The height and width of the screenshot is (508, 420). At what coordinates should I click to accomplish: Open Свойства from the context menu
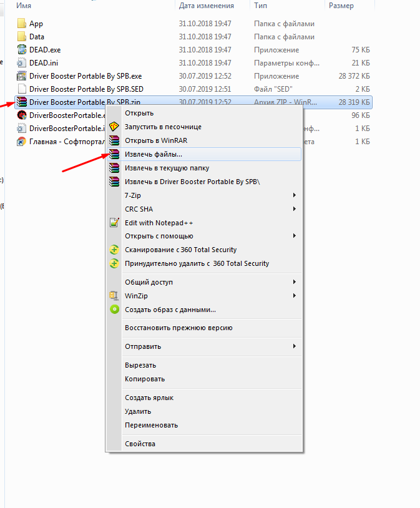tap(204, 444)
